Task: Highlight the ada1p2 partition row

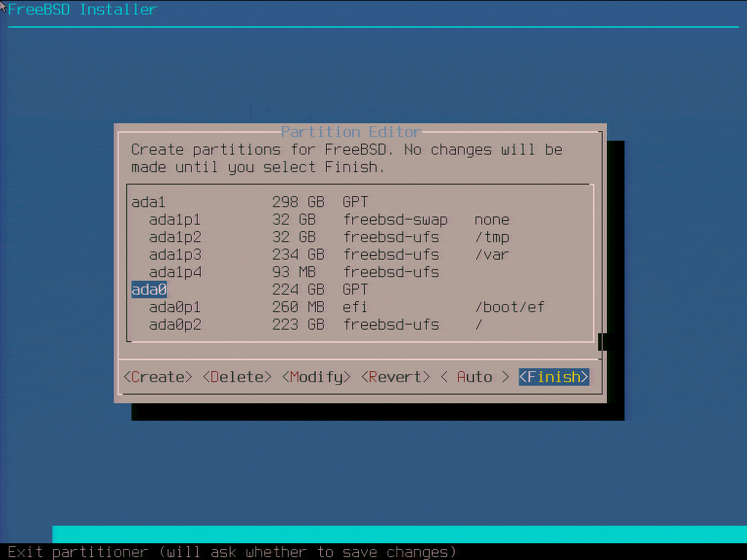Action: [360, 237]
